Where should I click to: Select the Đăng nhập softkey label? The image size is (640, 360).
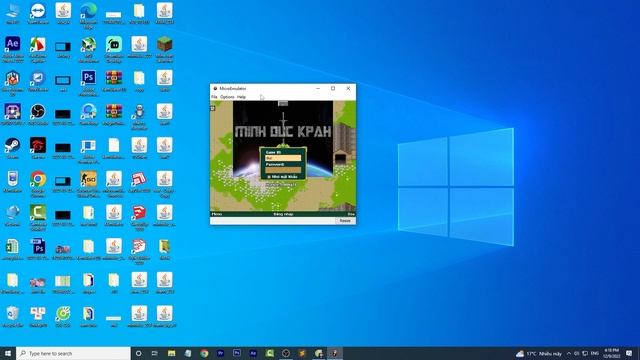click(283, 214)
